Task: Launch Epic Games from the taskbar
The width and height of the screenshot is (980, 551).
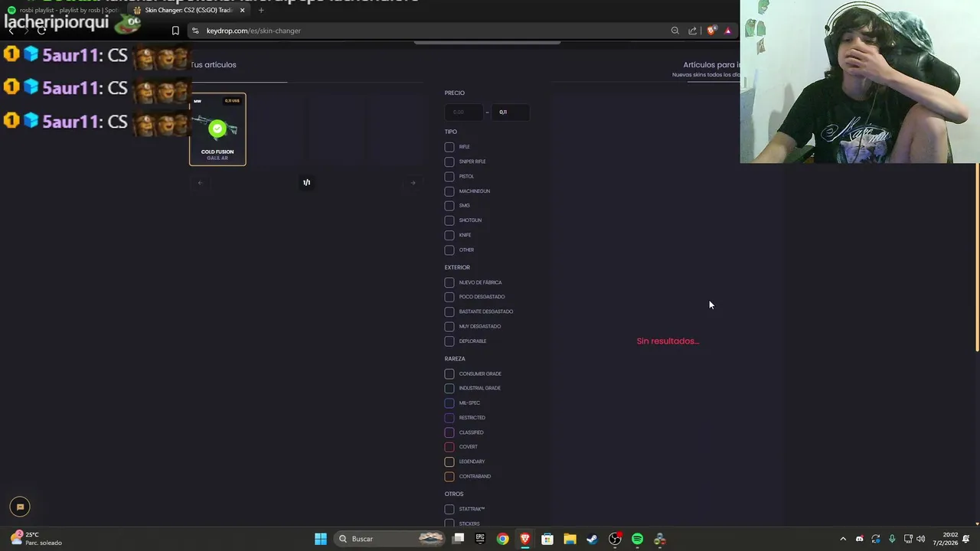Action: [x=480, y=539]
